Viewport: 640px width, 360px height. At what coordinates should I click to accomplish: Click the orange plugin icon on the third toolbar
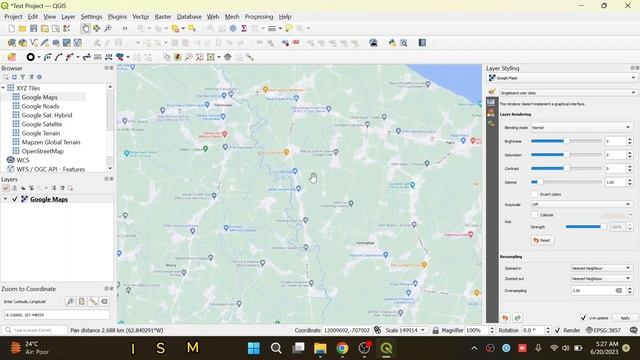11,57
